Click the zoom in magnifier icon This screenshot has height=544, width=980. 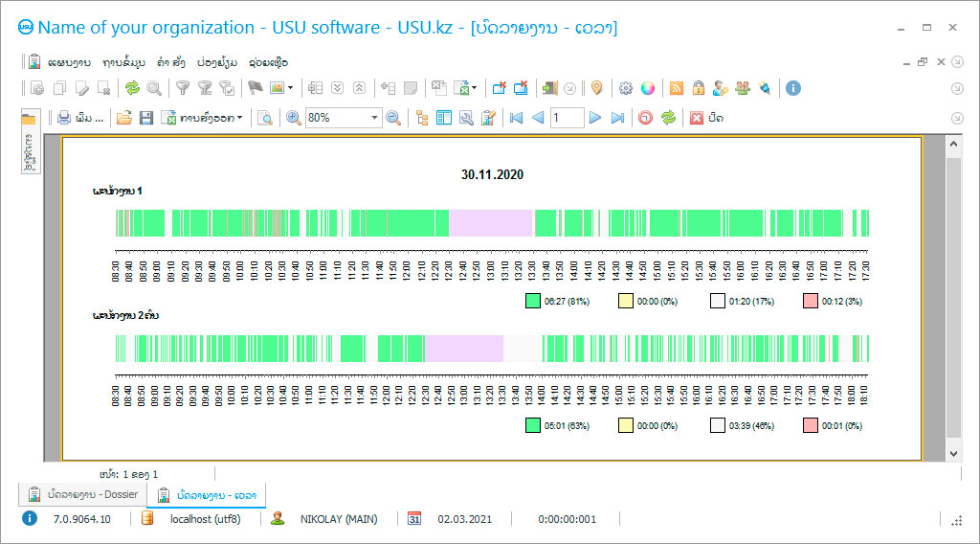(x=293, y=118)
